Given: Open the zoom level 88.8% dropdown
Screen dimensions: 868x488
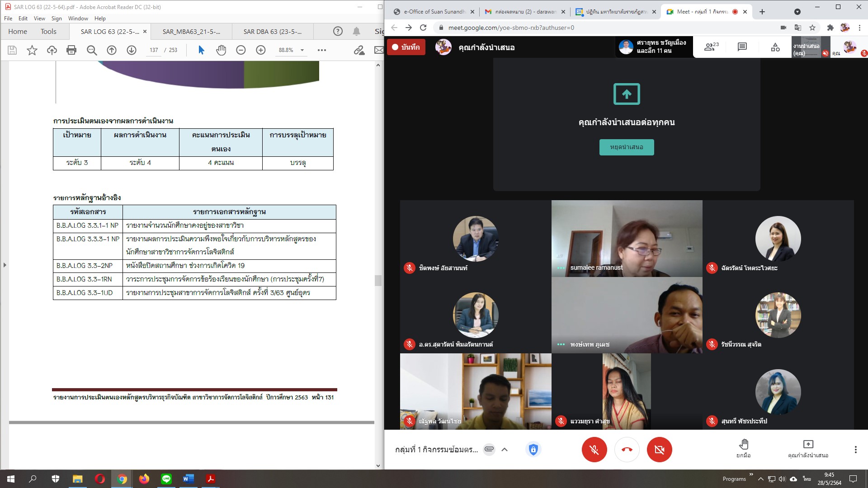Looking at the screenshot, I should [x=302, y=50].
